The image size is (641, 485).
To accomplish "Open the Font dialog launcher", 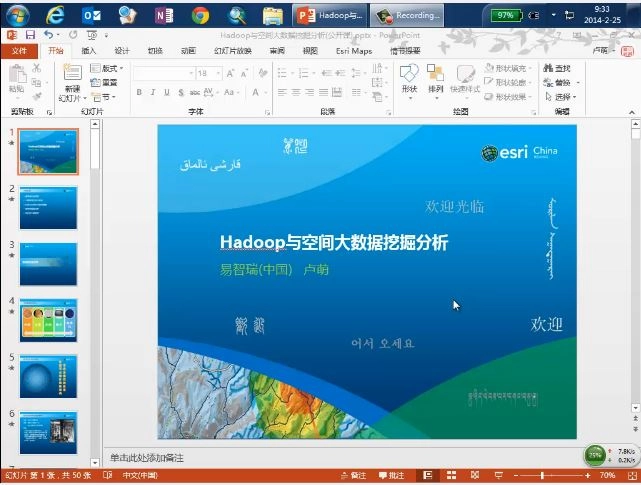I will coord(267,112).
